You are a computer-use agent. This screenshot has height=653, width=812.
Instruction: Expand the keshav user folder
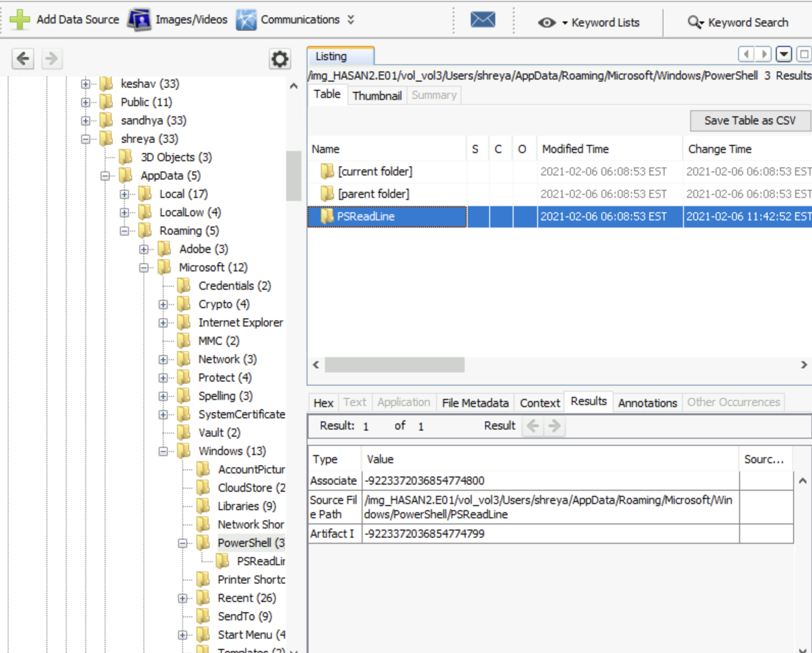86,84
